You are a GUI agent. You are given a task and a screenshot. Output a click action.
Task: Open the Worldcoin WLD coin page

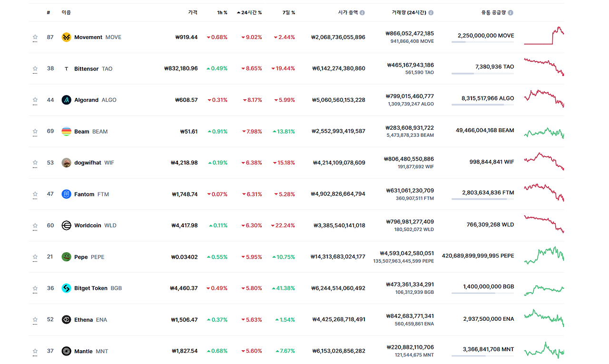[x=95, y=225]
